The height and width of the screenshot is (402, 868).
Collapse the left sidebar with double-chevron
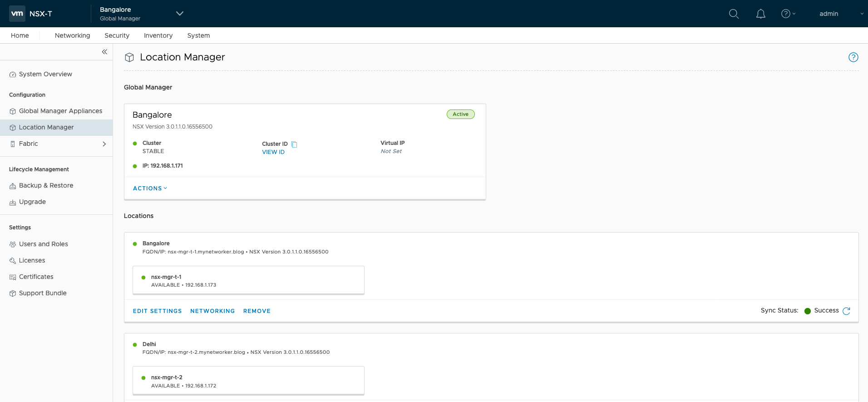pos(104,52)
